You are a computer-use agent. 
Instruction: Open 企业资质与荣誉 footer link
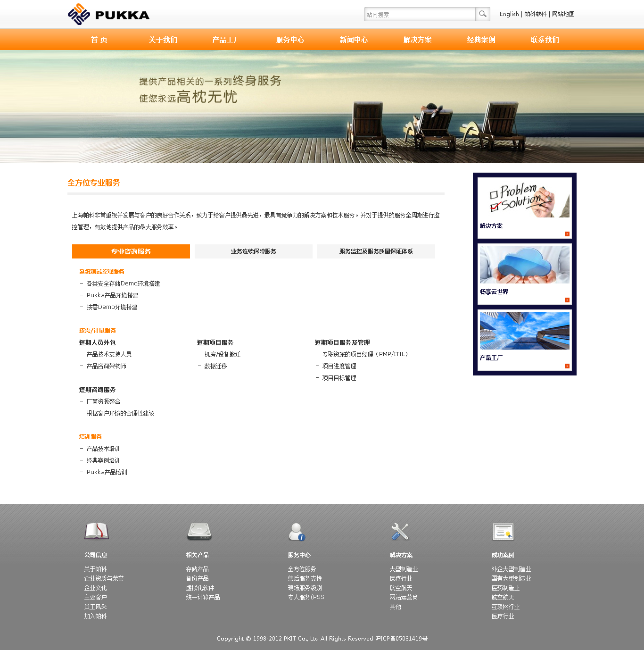[x=104, y=578]
